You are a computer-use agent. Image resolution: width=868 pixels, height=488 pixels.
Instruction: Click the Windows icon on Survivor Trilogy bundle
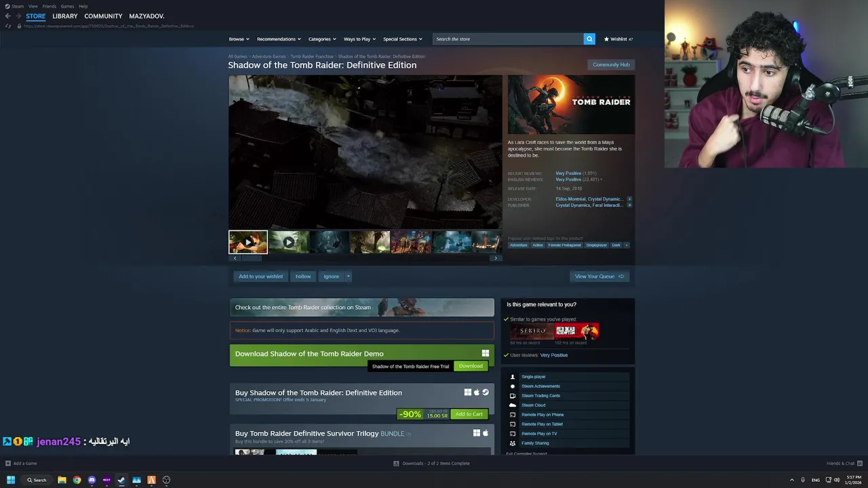click(477, 433)
